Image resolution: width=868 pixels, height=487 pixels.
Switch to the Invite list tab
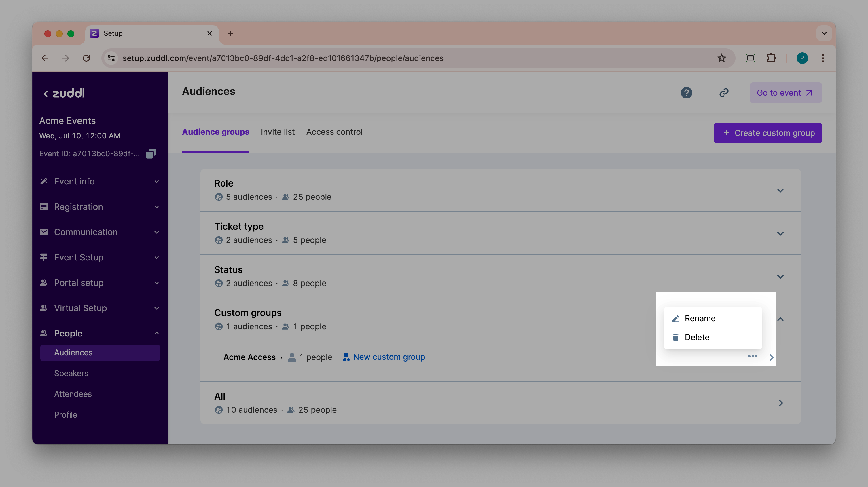(x=277, y=132)
